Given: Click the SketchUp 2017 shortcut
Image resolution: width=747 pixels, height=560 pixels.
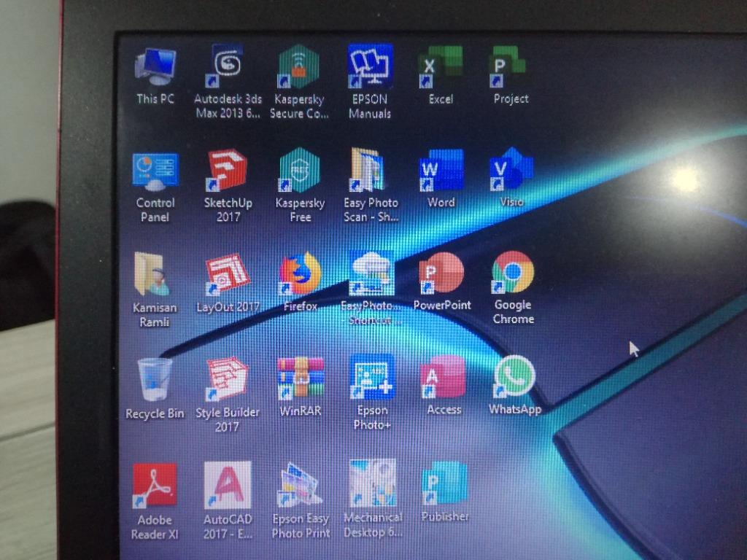Looking at the screenshot, I should pyautogui.click(x=227, y=171).
